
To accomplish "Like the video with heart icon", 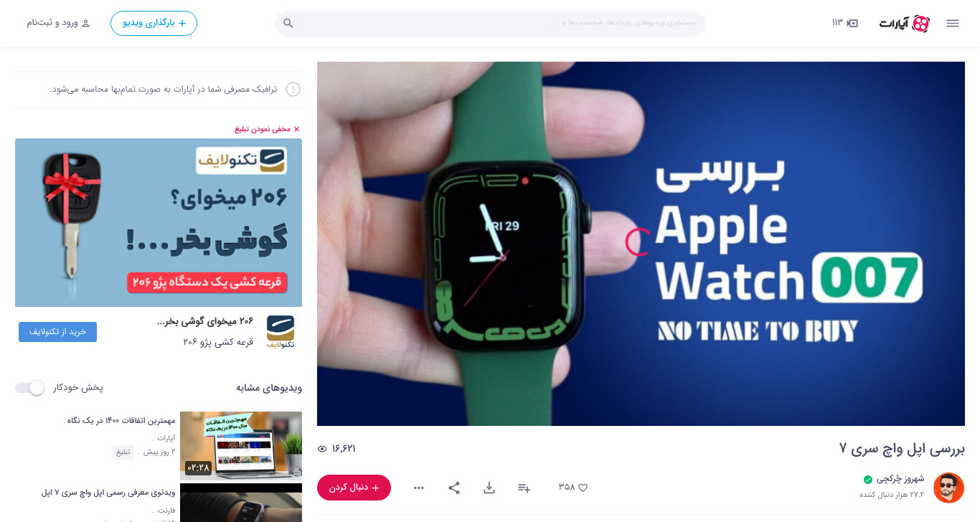I will coord(573,488).
